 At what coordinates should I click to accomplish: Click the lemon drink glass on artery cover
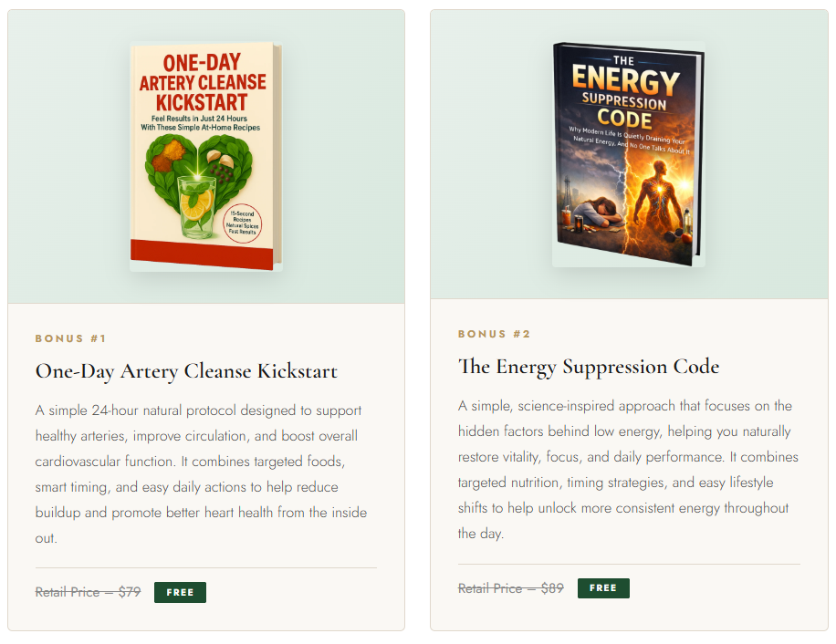[197, 208]
